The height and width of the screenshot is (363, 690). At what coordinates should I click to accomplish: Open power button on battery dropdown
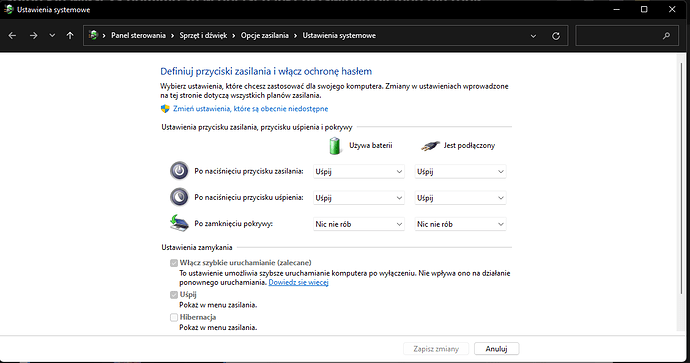[359, 172]
